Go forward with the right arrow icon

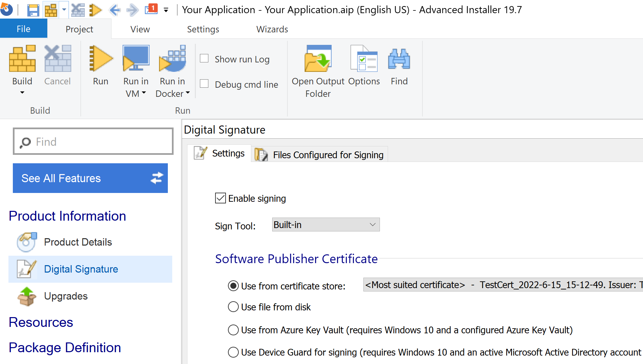[x=132, y=10]
